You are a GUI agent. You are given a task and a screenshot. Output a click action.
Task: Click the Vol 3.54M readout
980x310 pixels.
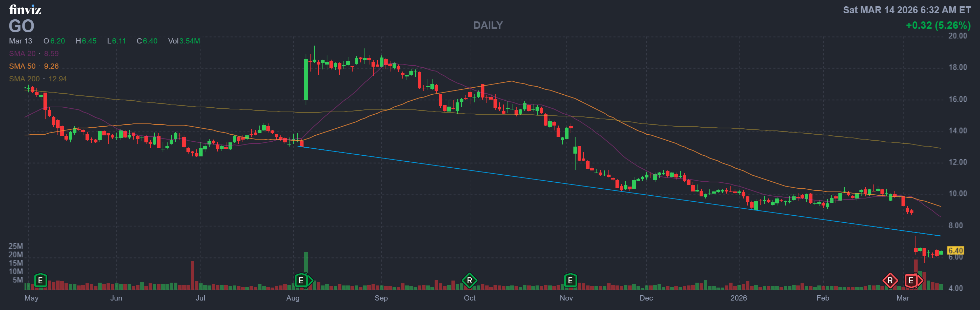[184, 41]
